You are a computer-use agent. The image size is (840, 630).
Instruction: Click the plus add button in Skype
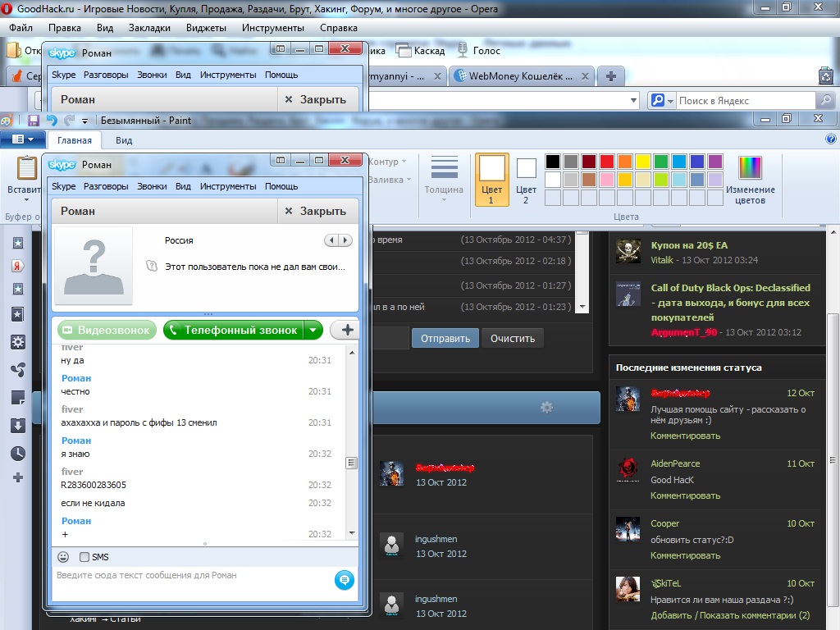(x=347, y=330)
